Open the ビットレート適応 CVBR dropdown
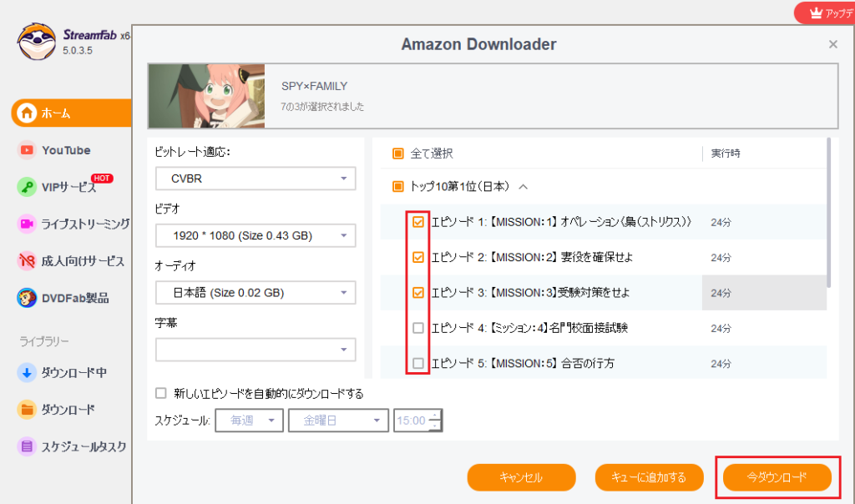 tap(255, 179)
